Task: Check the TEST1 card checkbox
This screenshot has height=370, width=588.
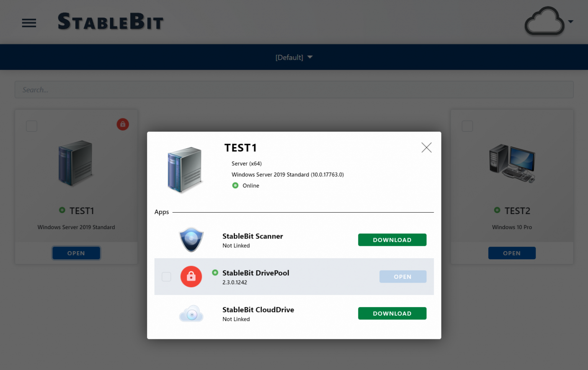Action: 31,126
